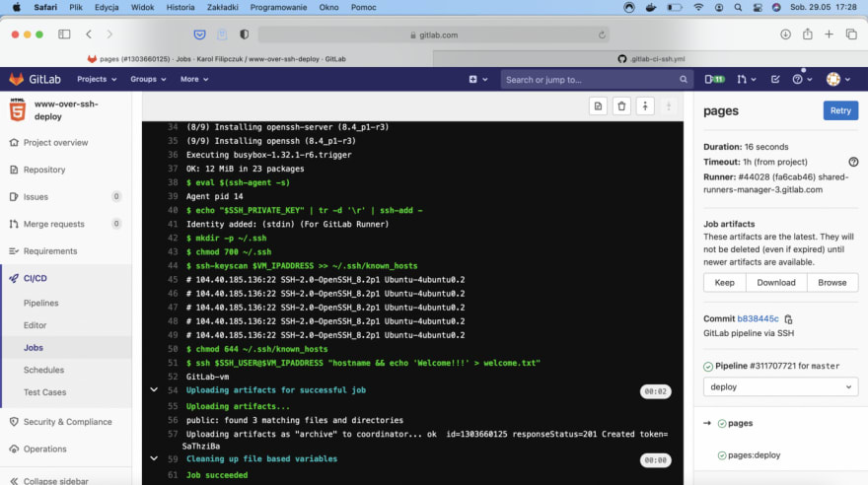This screenshot has width=868, height=485.
Task: Switch to the .gitlab-ci-ssh.yml tab
Action: 650,58
